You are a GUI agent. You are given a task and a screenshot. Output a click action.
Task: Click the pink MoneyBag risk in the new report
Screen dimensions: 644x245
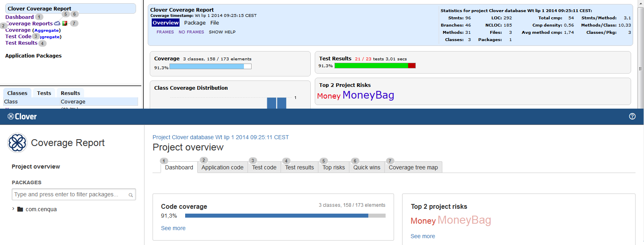464,220
